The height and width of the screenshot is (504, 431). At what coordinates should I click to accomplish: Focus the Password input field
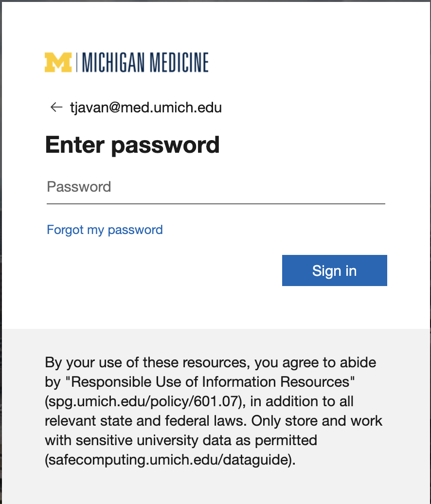click(215, 187)
